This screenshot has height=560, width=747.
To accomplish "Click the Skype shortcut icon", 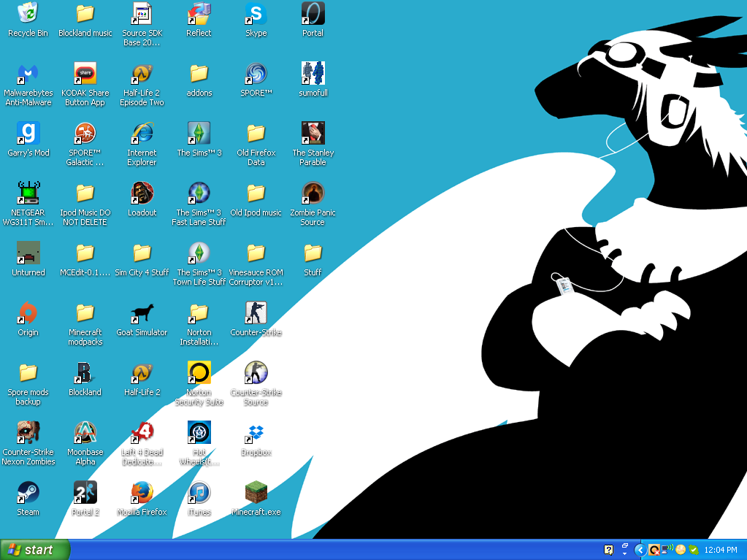I will pos(256,14).
